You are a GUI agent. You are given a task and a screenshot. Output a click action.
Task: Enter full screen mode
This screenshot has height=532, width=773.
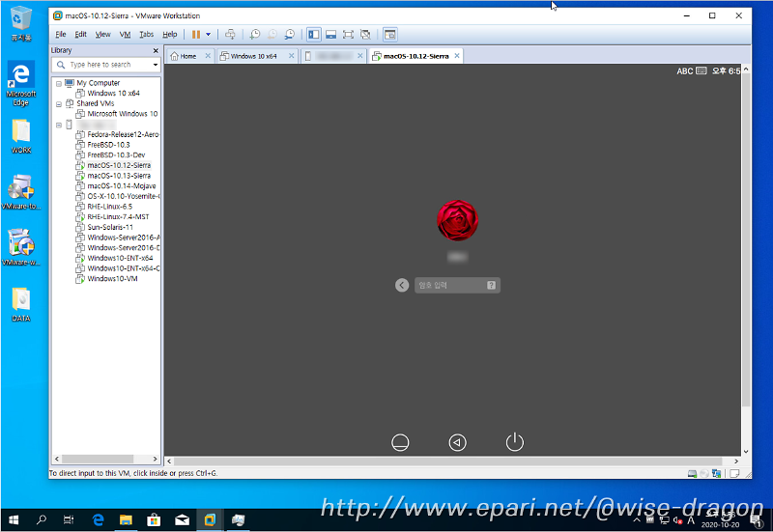pyautogui.click(x=348, y=35)
